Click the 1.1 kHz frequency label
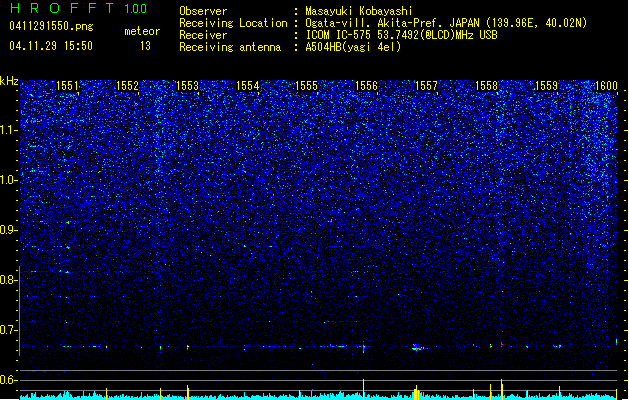The image size is (629, 400). point(8,130)
